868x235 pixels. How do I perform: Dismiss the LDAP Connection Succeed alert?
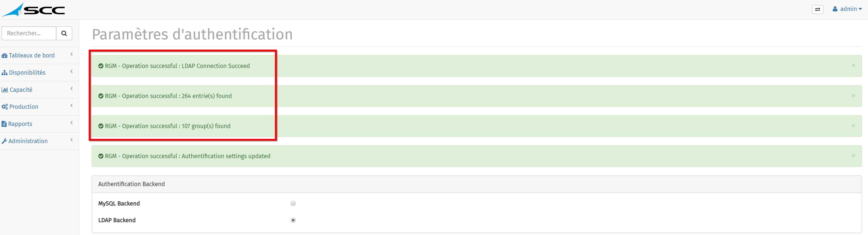pyautogui.click(x=853, y=65)
